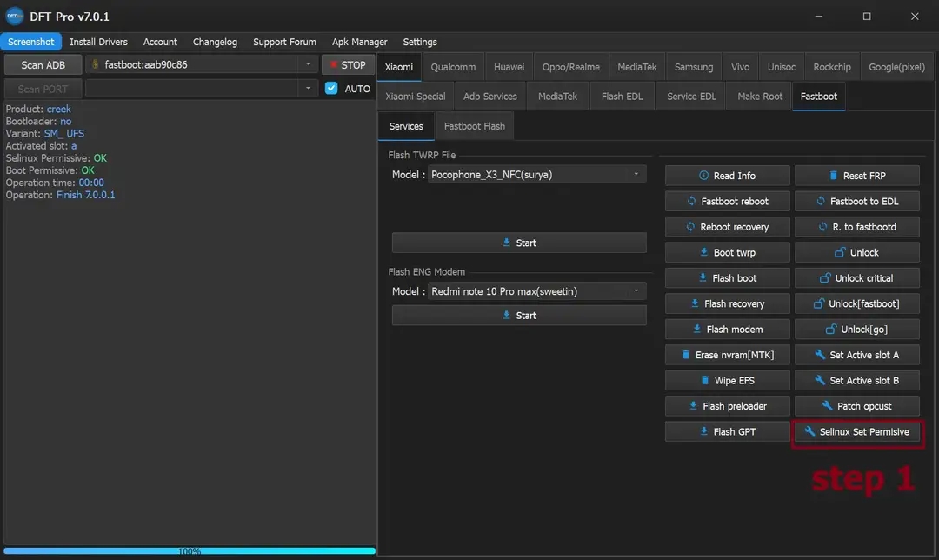
Task: Open the Flash EDL tab
Action: point(622,97)
